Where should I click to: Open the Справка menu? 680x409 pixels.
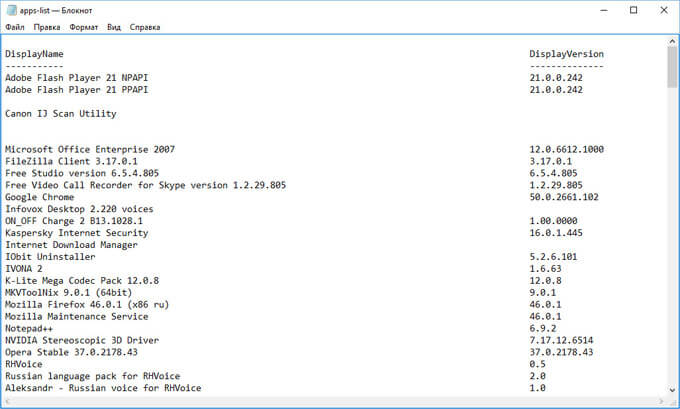point(145,28)
